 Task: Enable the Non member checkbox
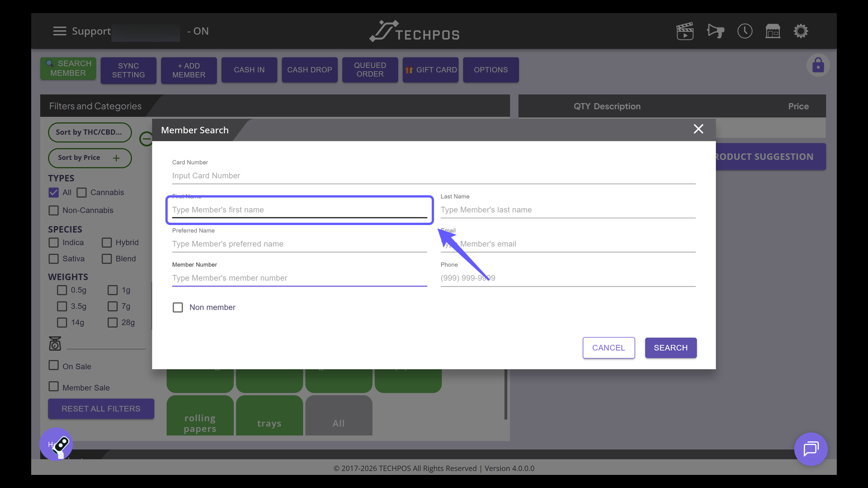coord(178,307)
